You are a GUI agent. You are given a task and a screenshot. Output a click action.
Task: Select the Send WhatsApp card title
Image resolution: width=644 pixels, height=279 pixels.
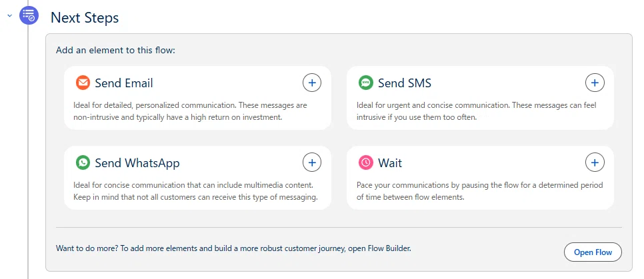(x=137, y=163)
